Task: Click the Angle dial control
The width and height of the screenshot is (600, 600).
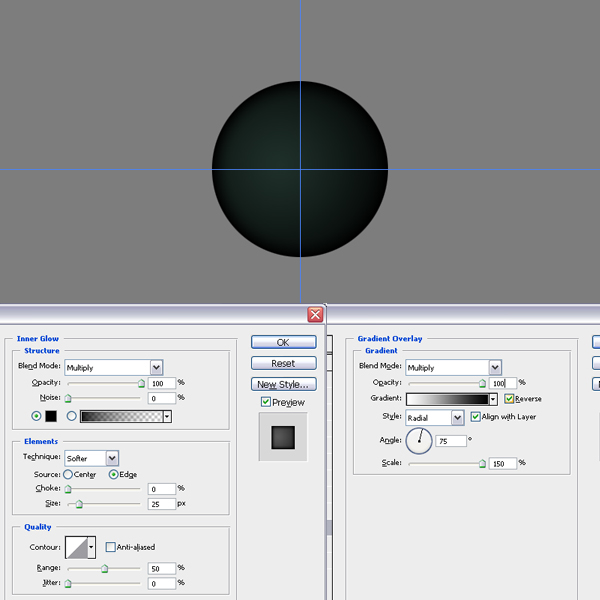Action: click(x=419, y=441)
